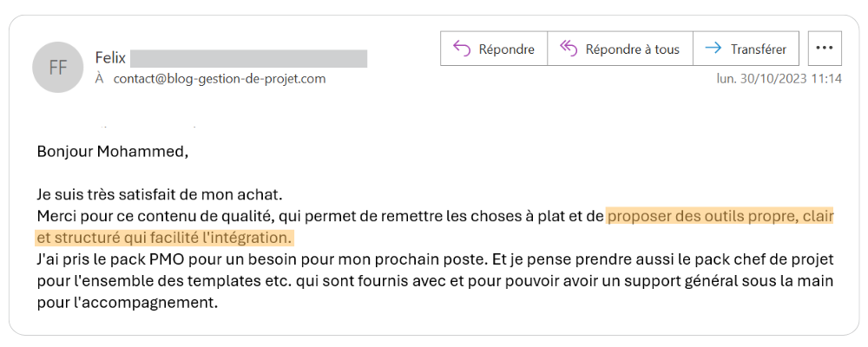Image resolution: width=868 pixels, height=347 pixels.
Task: Click the lun. 30/10/2023 11:14 timestamp
Action: click(779, 79)
